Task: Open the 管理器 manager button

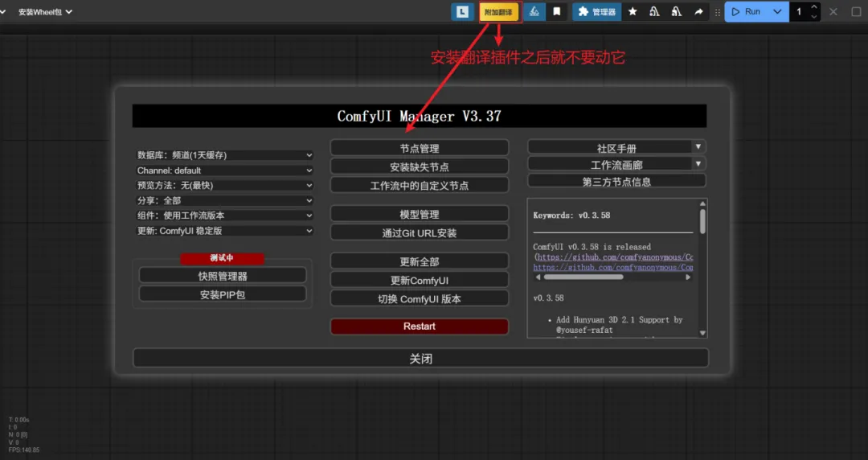Action: point(596,11)
